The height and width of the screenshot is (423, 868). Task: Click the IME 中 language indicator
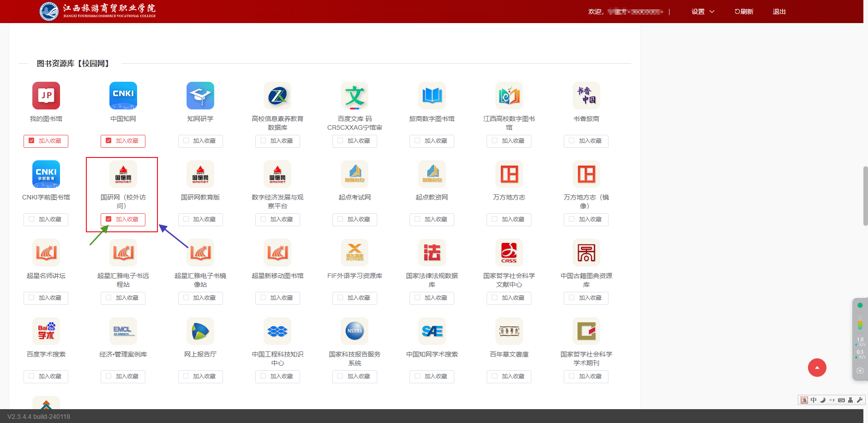click(x=814, y=400)
